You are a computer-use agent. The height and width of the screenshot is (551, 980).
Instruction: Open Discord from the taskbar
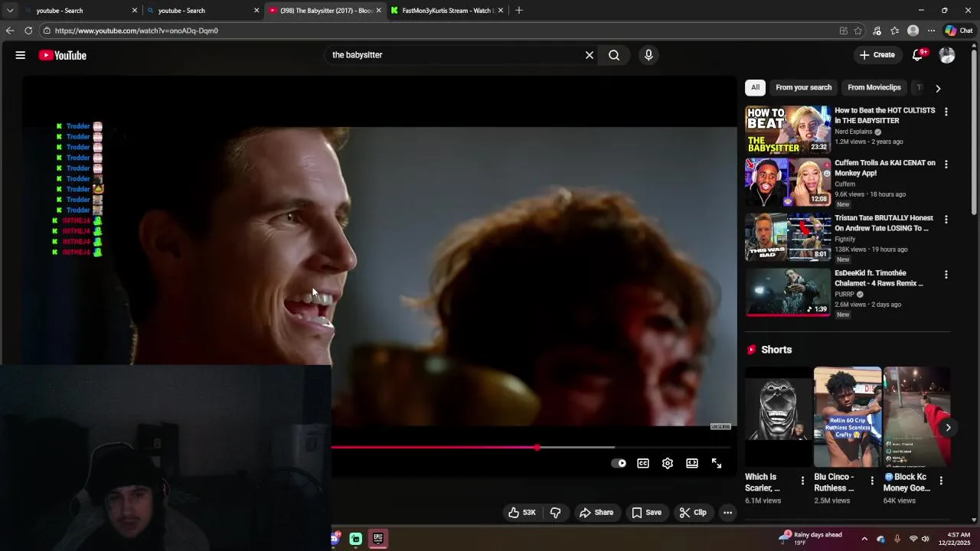335,539
